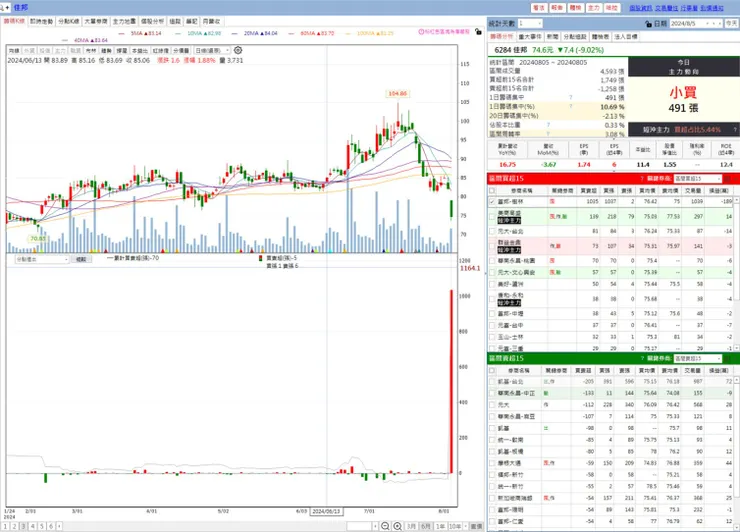
Task: Click the arrow after page number 6
Action: tap(59, 526)
